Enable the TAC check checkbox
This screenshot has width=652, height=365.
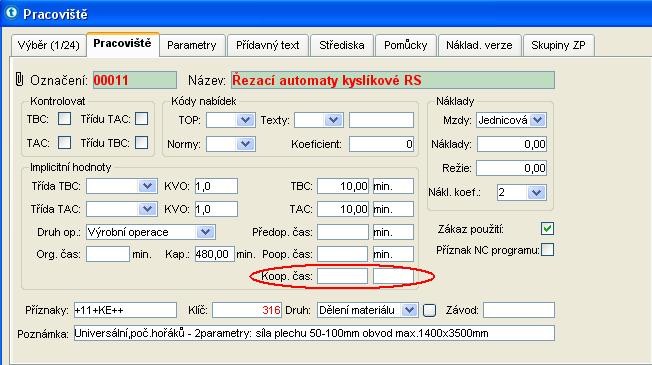[x=64, y=143]
